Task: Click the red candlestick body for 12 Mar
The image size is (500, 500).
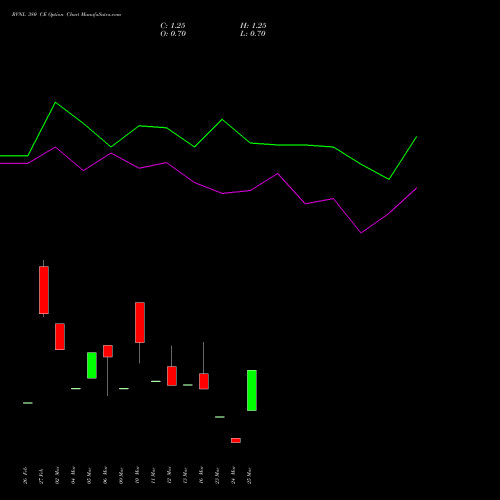Action: click(172, 376)
